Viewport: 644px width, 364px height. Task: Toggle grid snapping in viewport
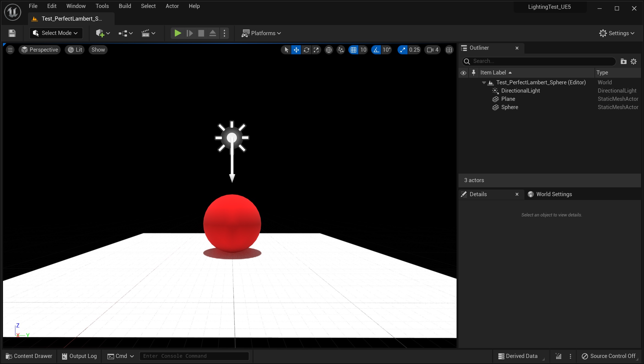pos(353,50)
